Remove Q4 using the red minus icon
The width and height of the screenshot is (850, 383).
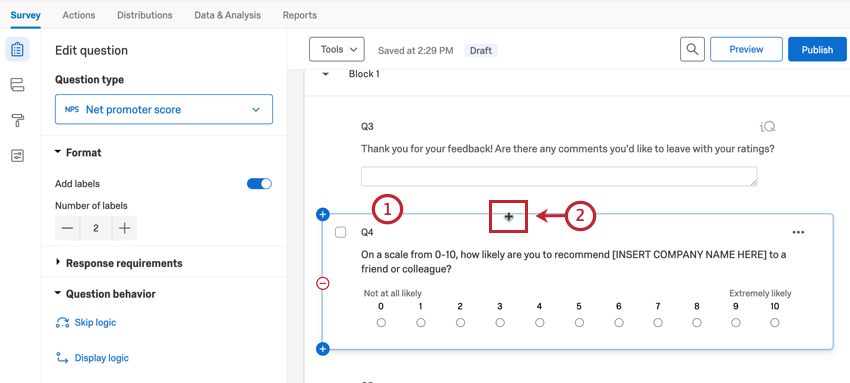click(x=323, y=283)
